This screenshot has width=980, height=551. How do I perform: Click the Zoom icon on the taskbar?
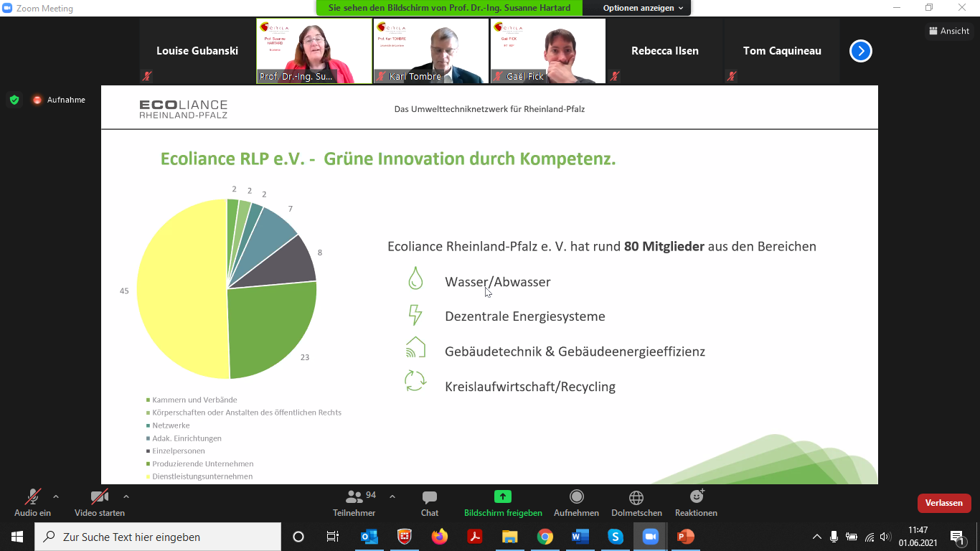651,537
